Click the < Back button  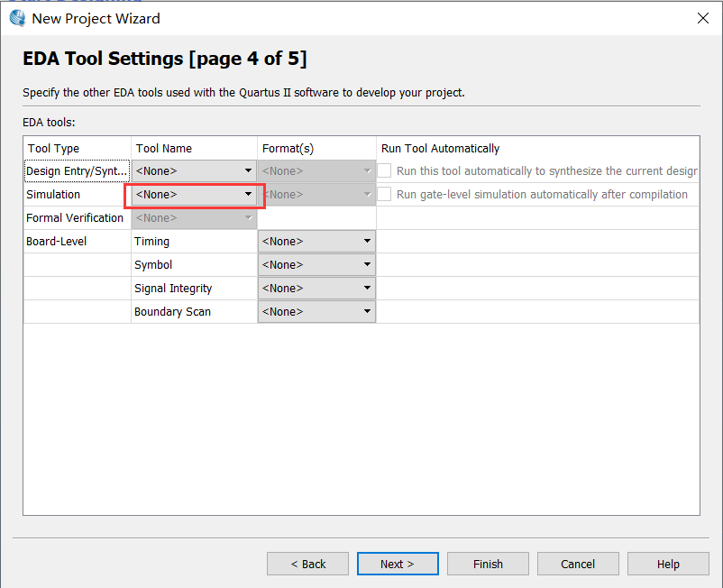[307, 564]
